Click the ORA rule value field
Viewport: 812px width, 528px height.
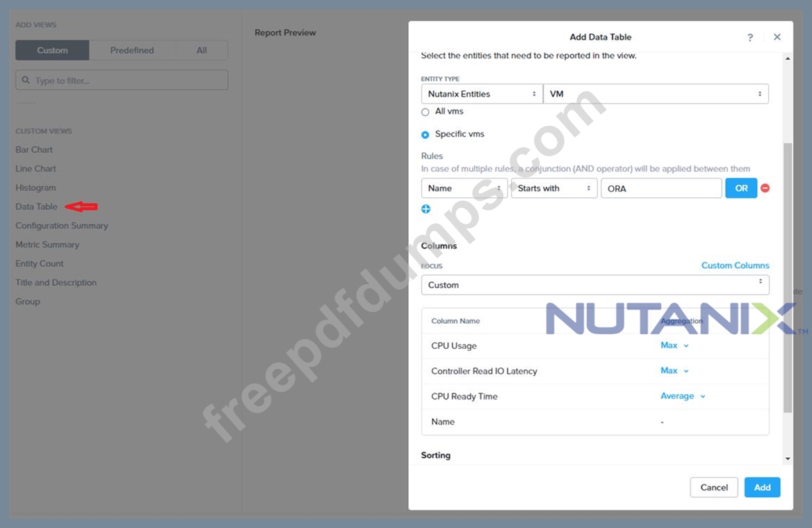click(x=661, y=188)
